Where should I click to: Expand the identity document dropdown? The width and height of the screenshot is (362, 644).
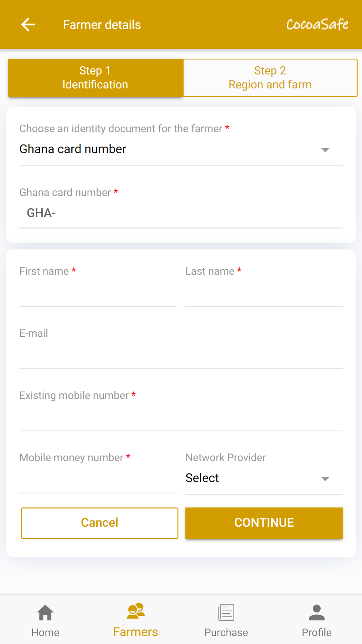click(174, 149)
